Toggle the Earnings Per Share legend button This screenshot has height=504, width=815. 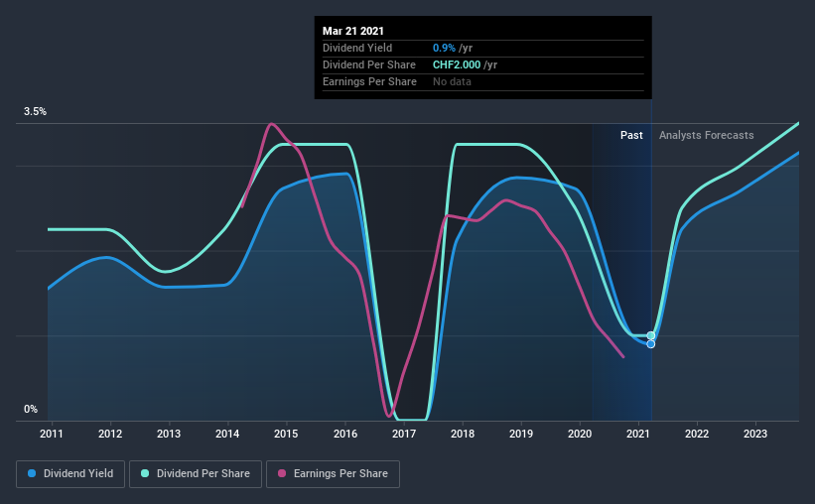(334, 474)
